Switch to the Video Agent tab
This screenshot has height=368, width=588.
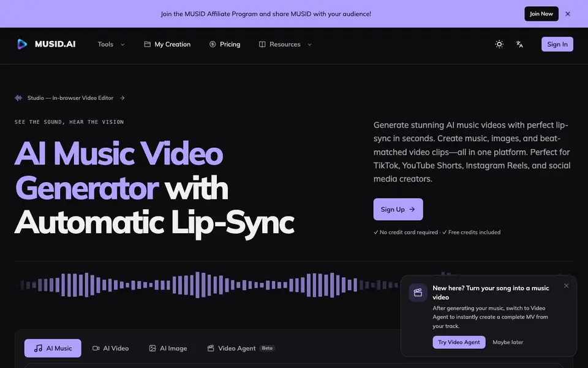(241, 348)
